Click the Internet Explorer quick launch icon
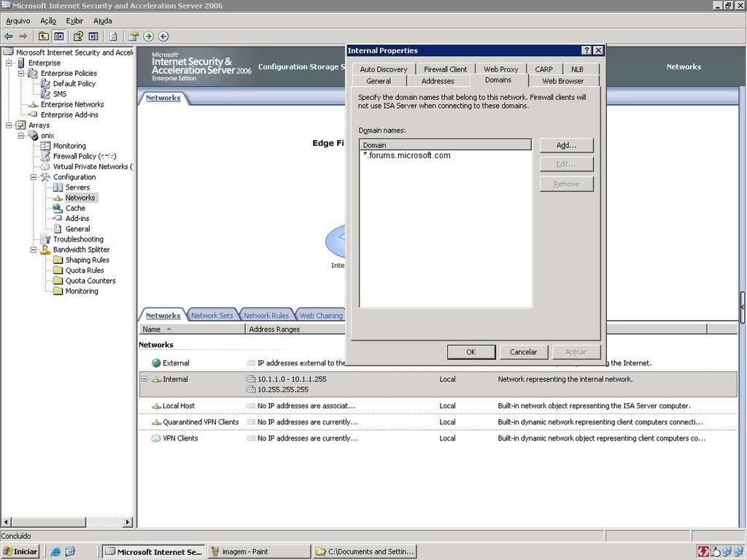Image resolution: width=747 pixels, height=560 pixels. click(x=55, y=551)
